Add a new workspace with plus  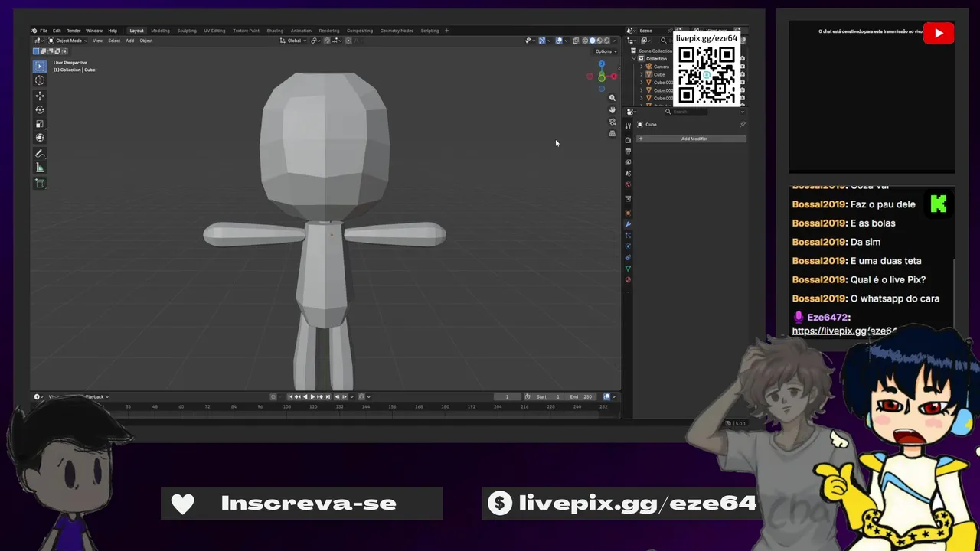[447, 31]
